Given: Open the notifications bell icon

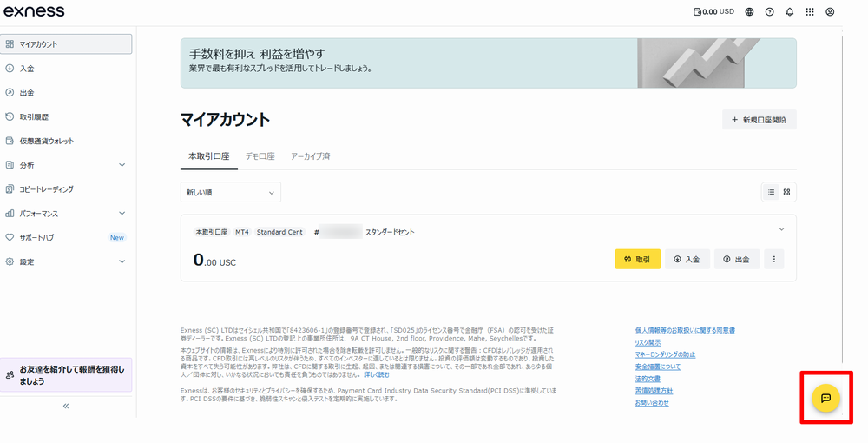Looking at the screenshot, I should click(x=789, y=12).
